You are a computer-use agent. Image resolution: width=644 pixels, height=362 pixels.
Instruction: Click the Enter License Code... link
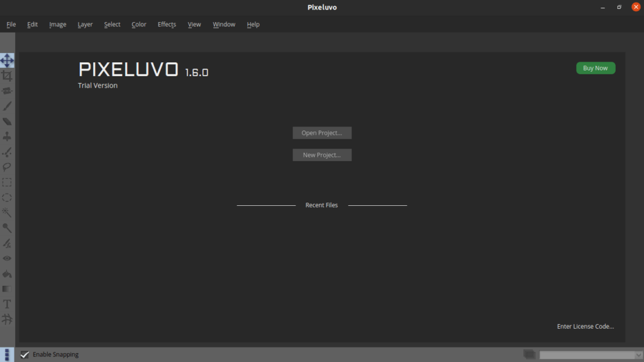click(x=586, y=326)
